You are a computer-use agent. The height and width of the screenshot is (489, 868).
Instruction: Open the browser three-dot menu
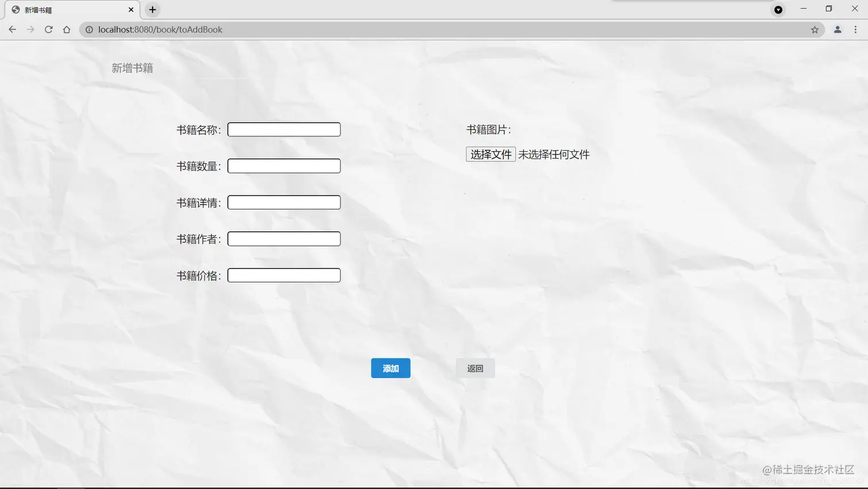click(855, 29)
